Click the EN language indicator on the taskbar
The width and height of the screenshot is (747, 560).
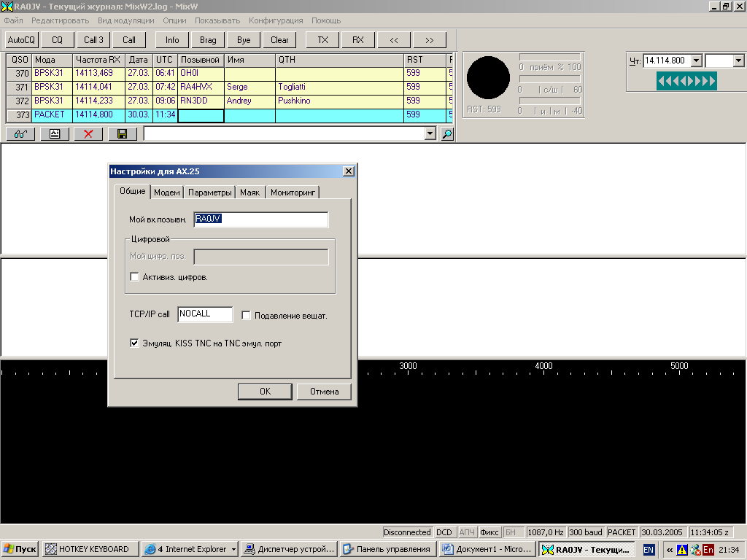(x=649, y=549)
